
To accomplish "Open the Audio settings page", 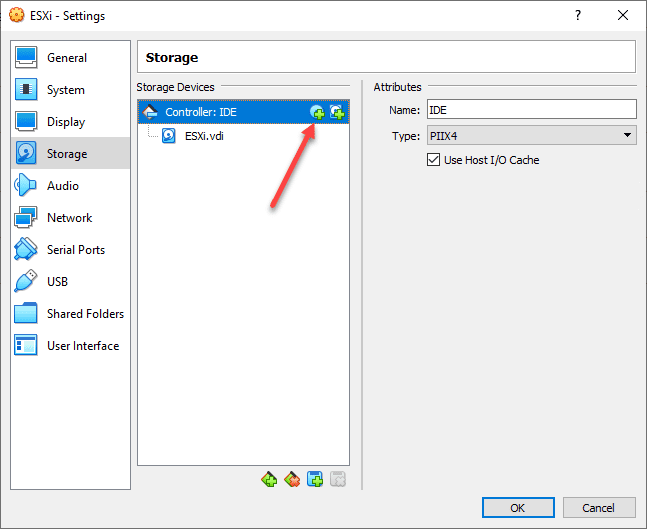I will (x=71, y=186).
